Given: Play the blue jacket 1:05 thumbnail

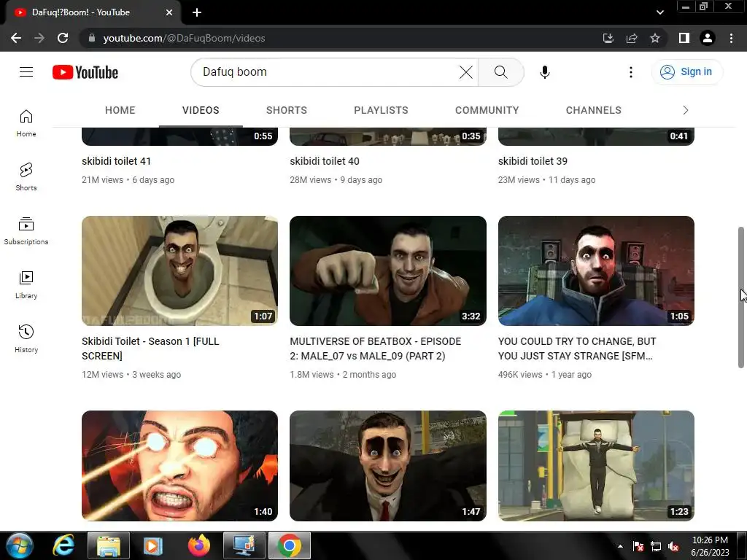Looking at the screenshot, I should pos(596,271).
